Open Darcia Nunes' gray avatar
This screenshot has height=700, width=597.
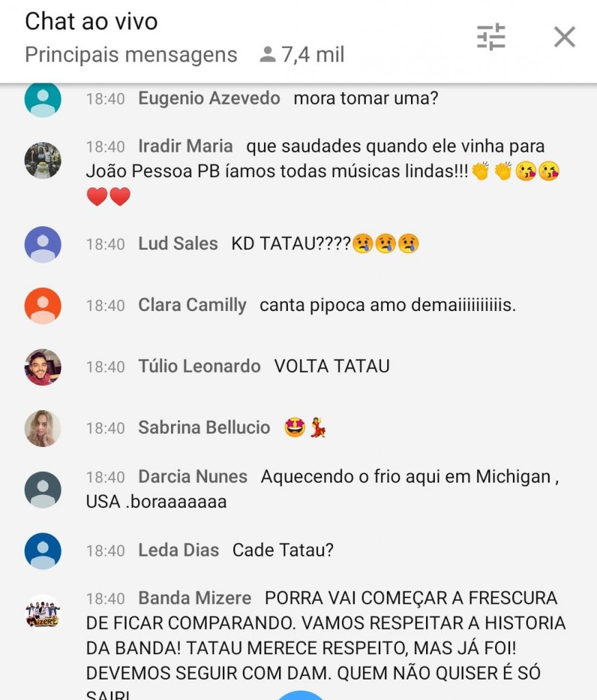click(43, 489)
